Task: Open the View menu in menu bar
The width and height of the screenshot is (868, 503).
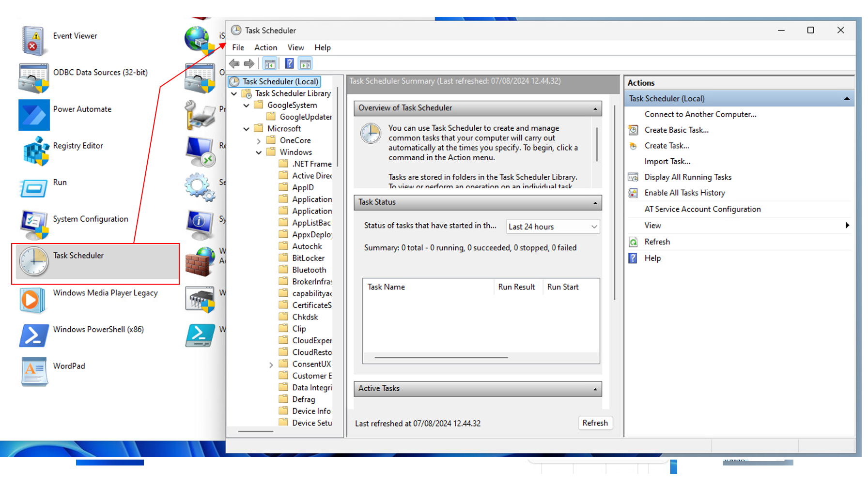Action: pyautogui.click(x=295, y=47)
